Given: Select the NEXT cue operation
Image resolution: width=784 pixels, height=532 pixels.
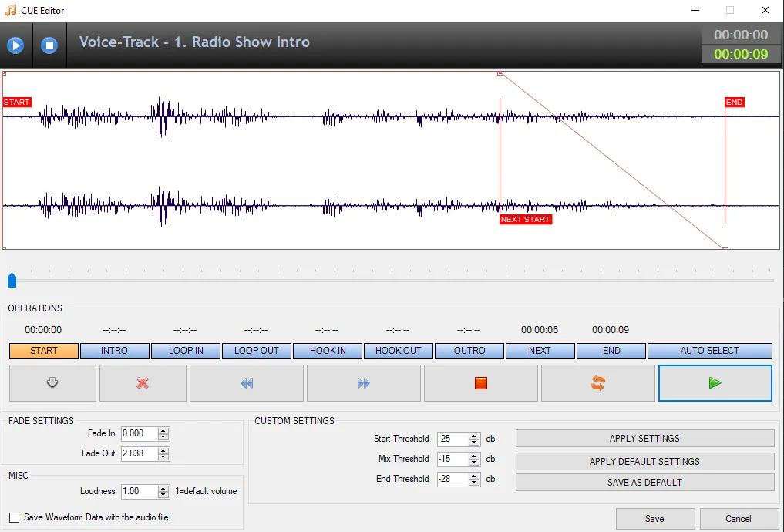Looking at the screenshot, I should pos(540,351).
